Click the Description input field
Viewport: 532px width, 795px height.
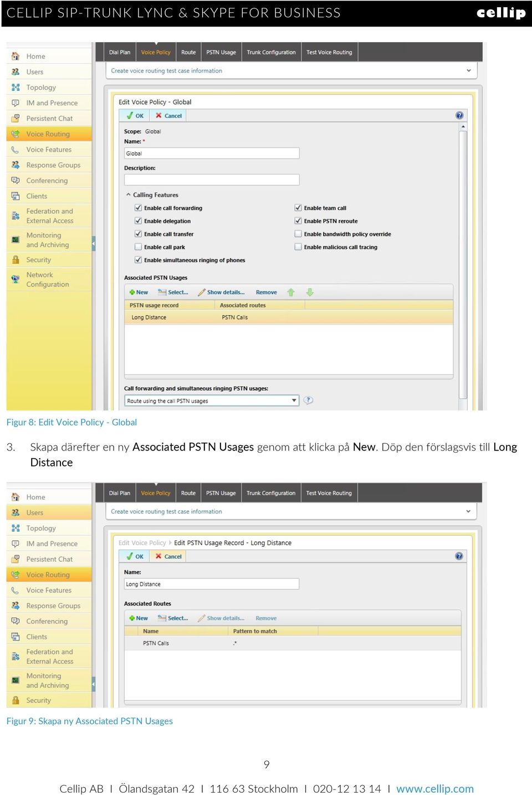click(212, 179)
